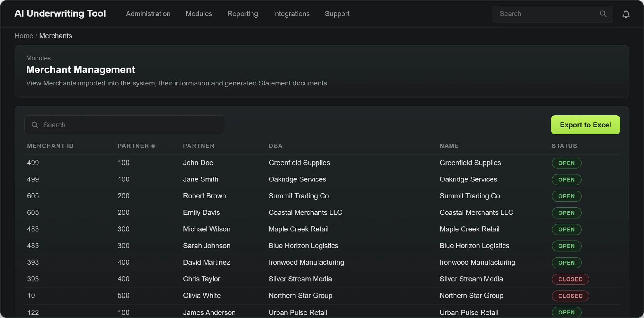Click the notification bell icon
Screen dimensions: 644x318
(x=626, y=14)
